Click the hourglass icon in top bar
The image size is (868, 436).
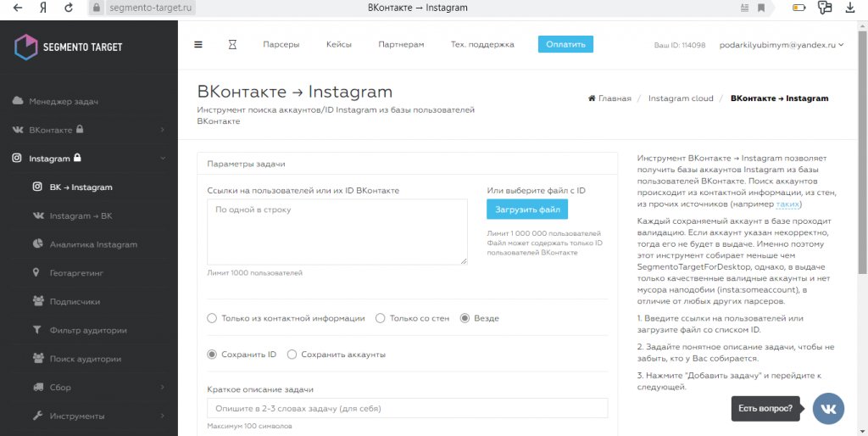tap(232, 45)
